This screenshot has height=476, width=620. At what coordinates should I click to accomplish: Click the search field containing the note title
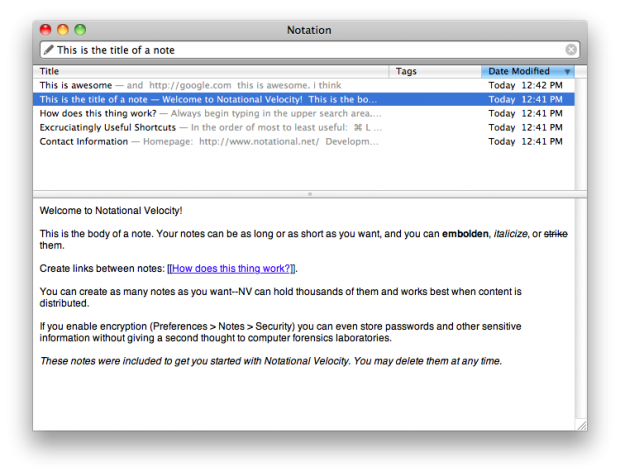point(310,50)
